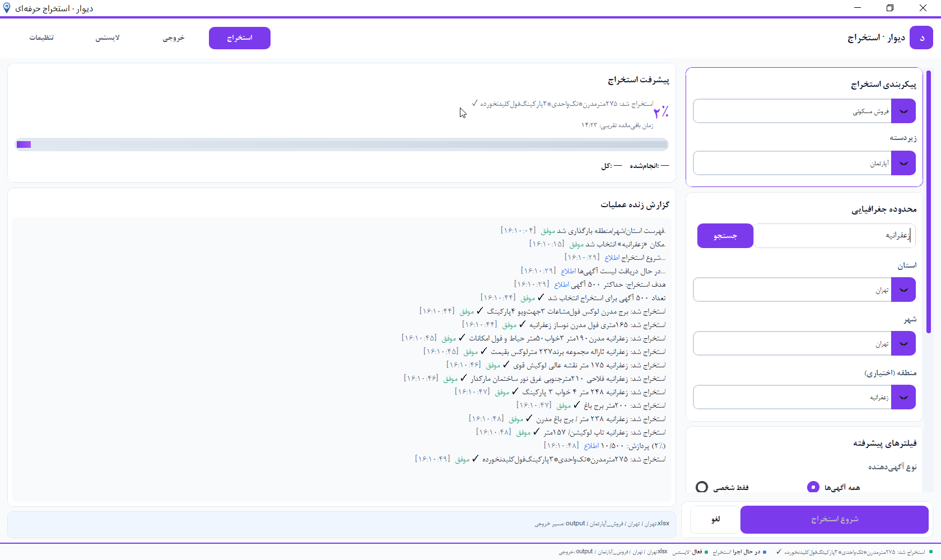Click the location pin icon in title bar

[x=7, y=8]
